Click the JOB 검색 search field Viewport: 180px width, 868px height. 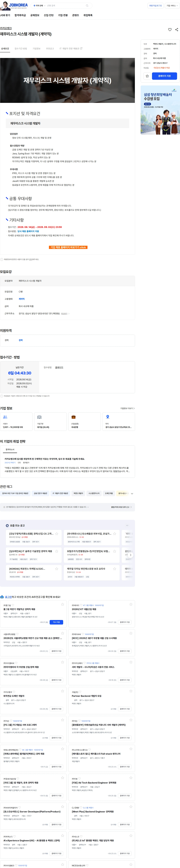coord(66,6)
